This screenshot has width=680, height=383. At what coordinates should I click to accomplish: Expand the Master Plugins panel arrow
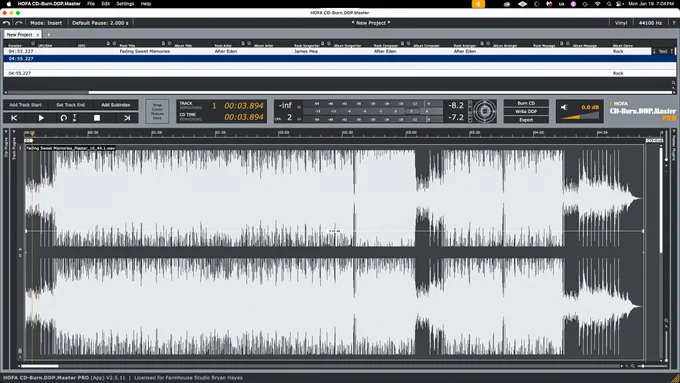pos(673,131)
